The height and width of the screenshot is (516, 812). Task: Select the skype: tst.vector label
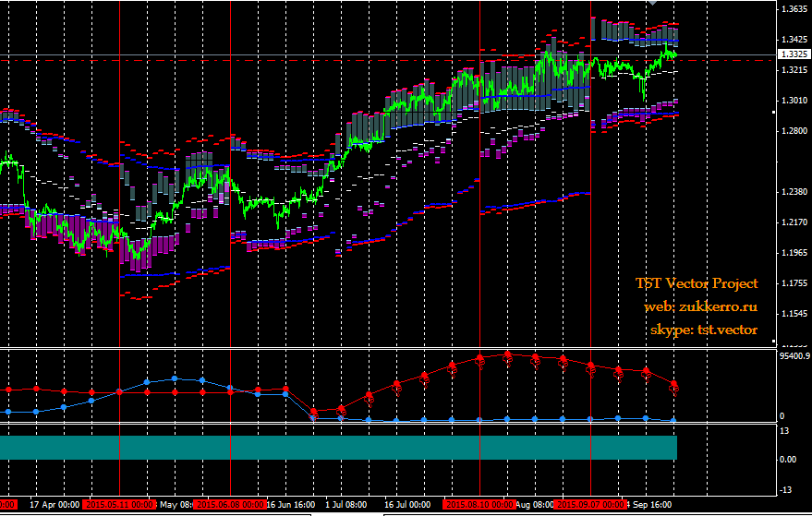point(704,330)
